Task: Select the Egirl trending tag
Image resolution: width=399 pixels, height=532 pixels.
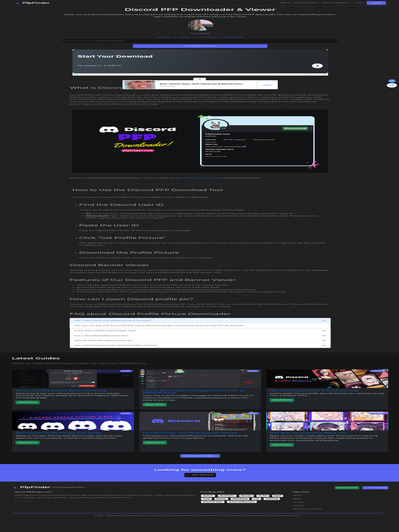Action: point(277,496)
